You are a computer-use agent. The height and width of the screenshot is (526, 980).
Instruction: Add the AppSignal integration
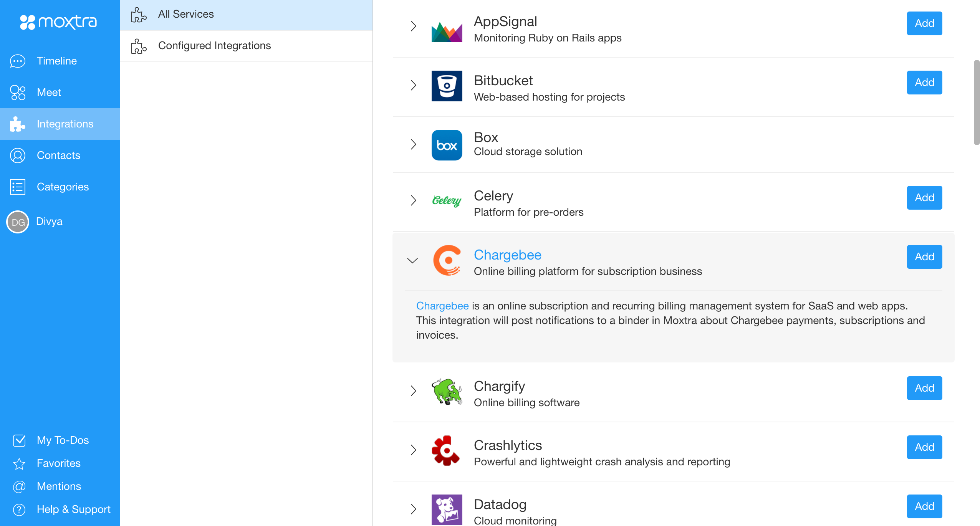[x=924, y=23]
